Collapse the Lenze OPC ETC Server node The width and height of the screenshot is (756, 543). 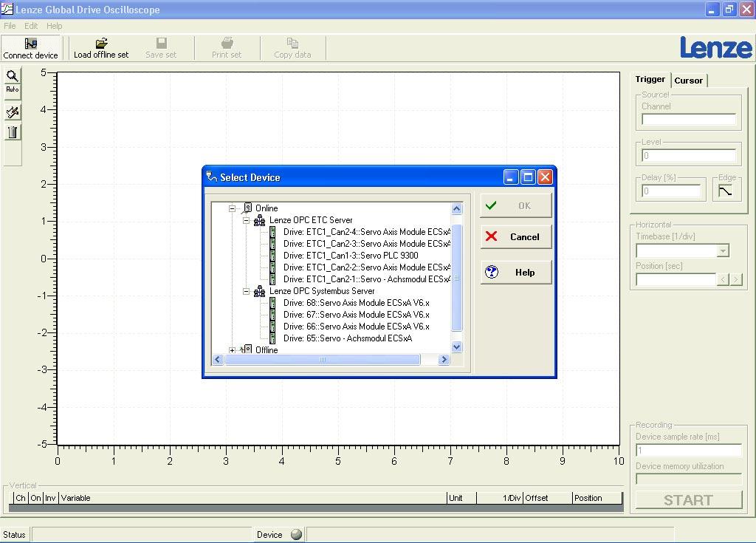pyautogui.click(x=246, y=221)
